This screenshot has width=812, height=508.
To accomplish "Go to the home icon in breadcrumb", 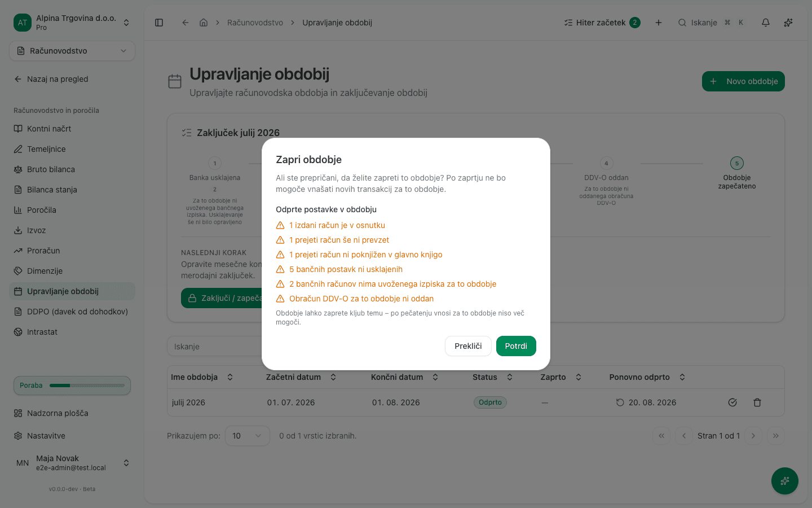I will 204,23.
